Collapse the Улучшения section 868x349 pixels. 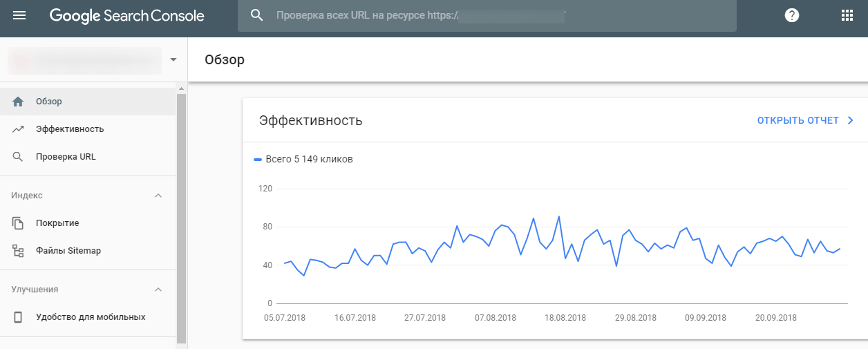click(x=158, y=290)
